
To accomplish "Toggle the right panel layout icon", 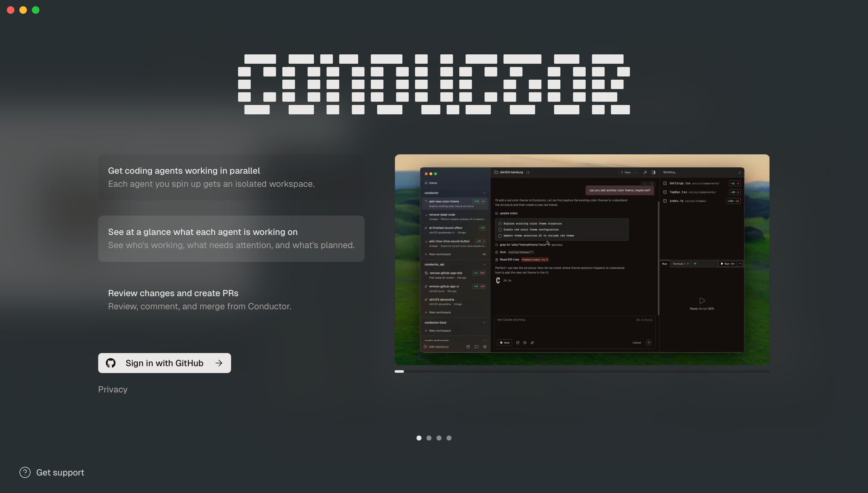I will [x=654, y=173].
